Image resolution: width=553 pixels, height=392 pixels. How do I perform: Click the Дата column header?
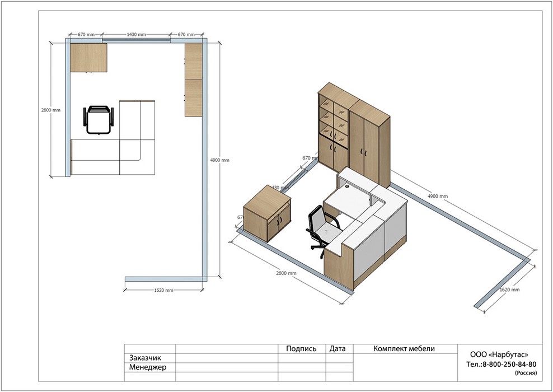[338, 348]
